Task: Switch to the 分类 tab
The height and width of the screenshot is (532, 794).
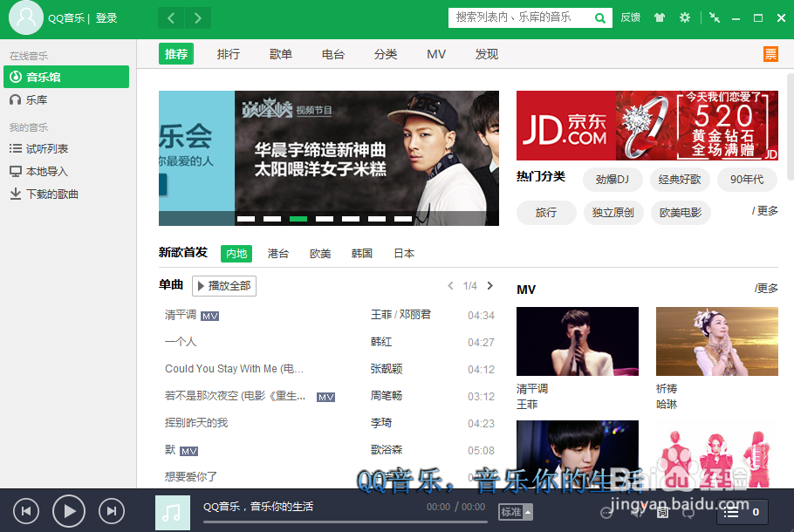Action: (x=386, y=54)
